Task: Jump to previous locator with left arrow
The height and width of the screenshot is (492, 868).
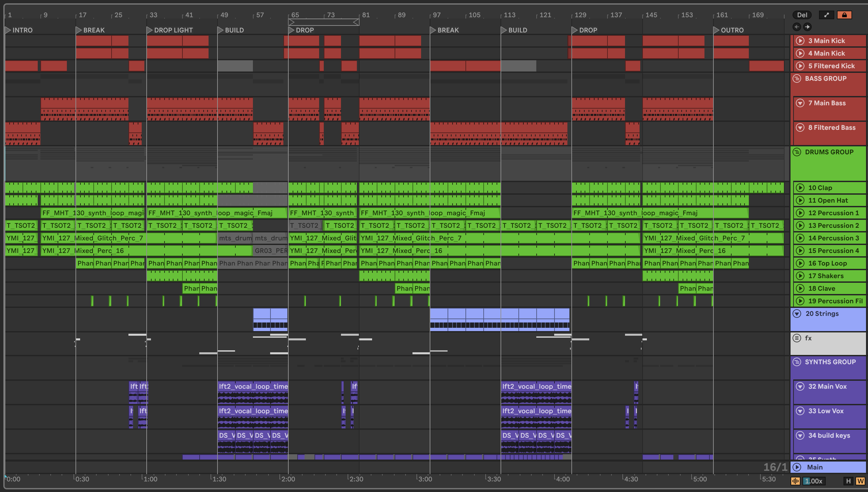Action: point(797,27)
